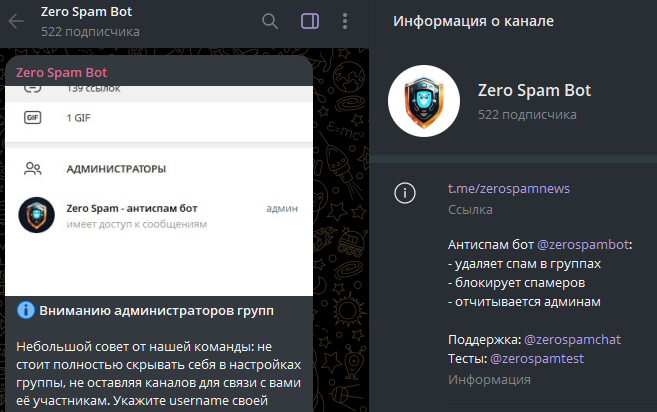Open search in the Zero Spam Bot channel

(x=270, y=21)
